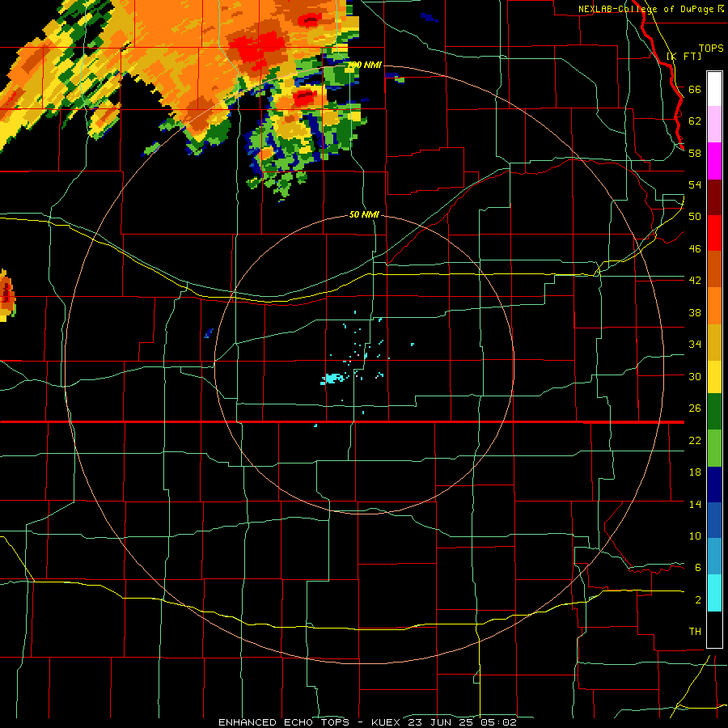Click the "50 NMI" range ring label
728x728 pixels.
click(x=364, y=214)
